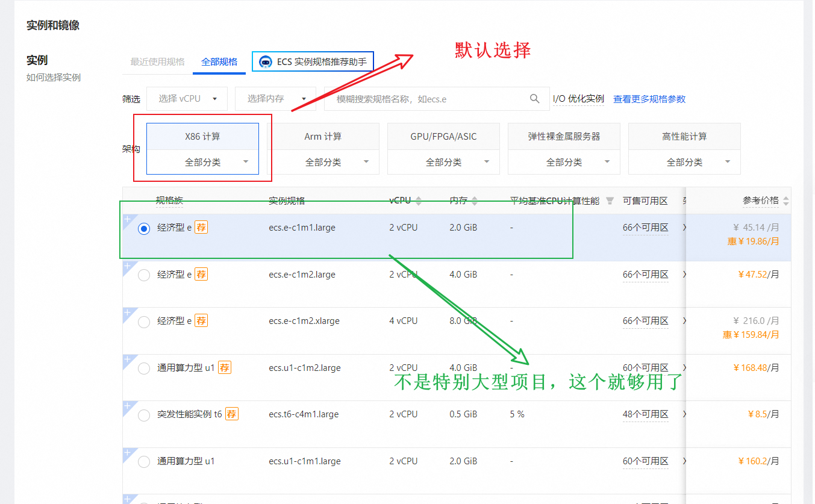Select radio for ecs.e-c1m2.xlarge
This screenshot has width=815, height=504.
[x=144, y=322]
